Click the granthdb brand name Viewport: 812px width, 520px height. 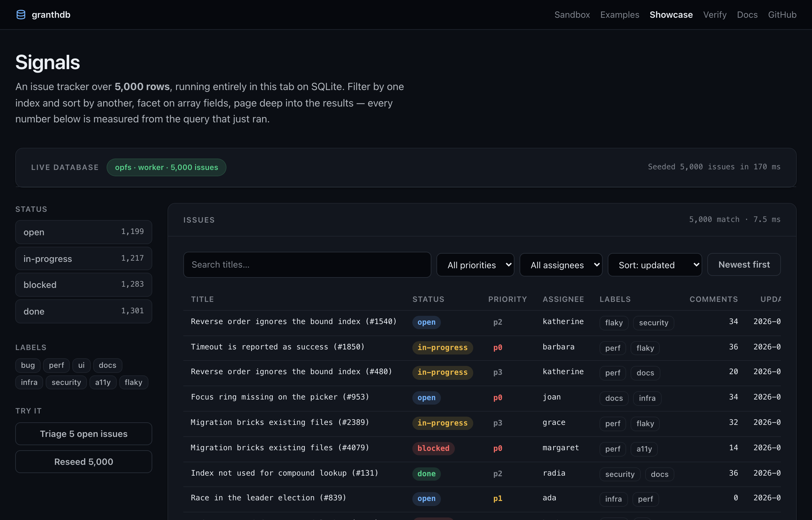[x=51, y=15]
